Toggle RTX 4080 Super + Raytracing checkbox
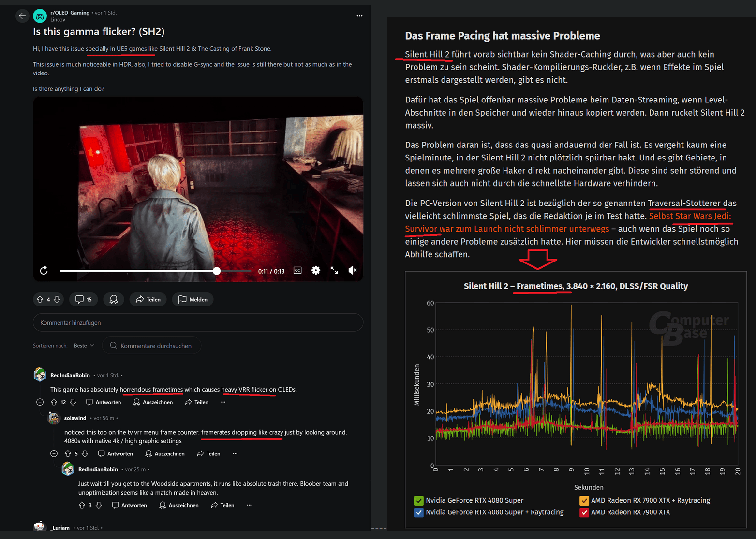The width and height of the screenshot is (756, 539). [419, 512]
